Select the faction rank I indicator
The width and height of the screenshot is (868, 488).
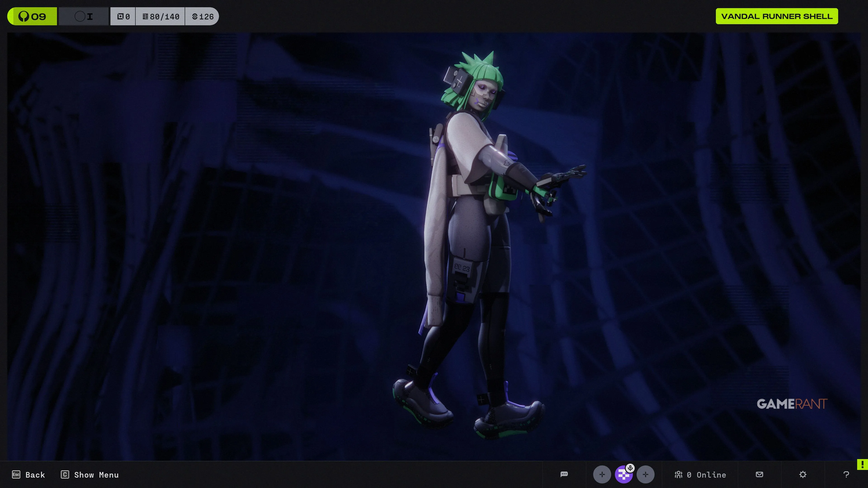[84, 16]
